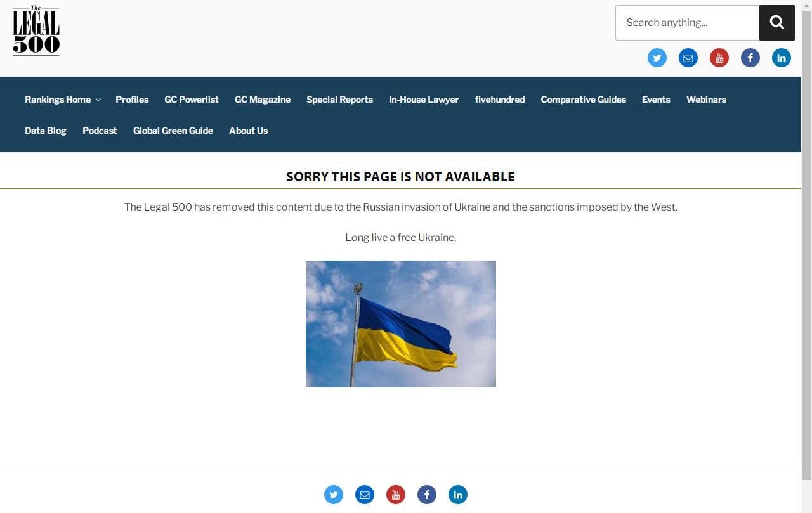Click YouTube icon in the footer
Screen dimensions: 812x513
click(x=396, y=495)
